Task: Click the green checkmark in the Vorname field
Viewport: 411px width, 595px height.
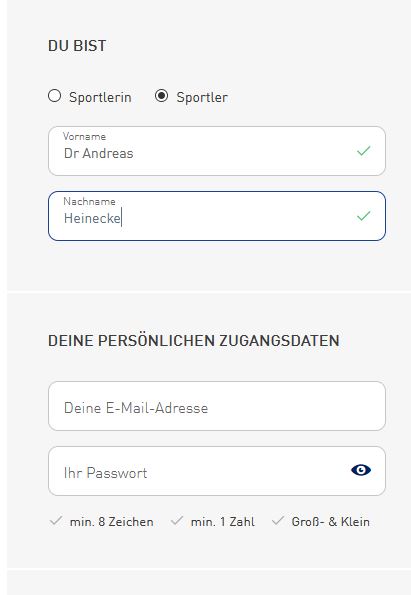Action: 364,151
